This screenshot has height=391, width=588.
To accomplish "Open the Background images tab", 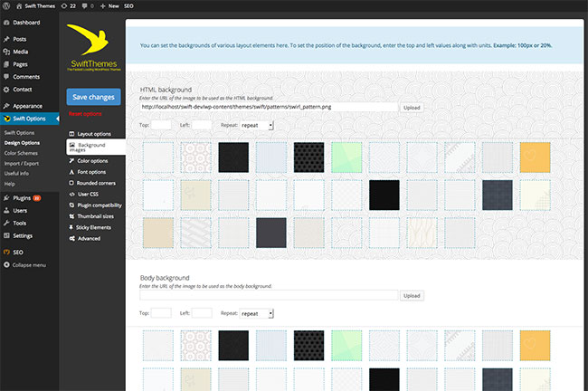I will (x=96, y=148).
